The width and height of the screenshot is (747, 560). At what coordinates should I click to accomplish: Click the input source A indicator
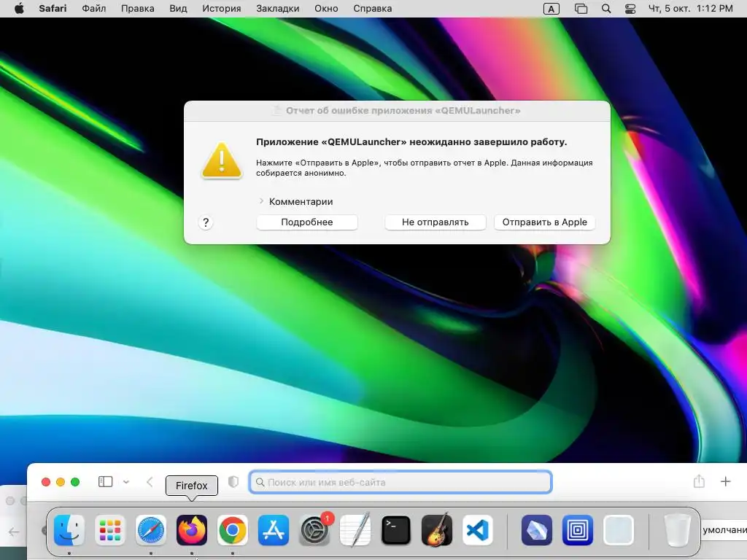click(x=551, y=9)
